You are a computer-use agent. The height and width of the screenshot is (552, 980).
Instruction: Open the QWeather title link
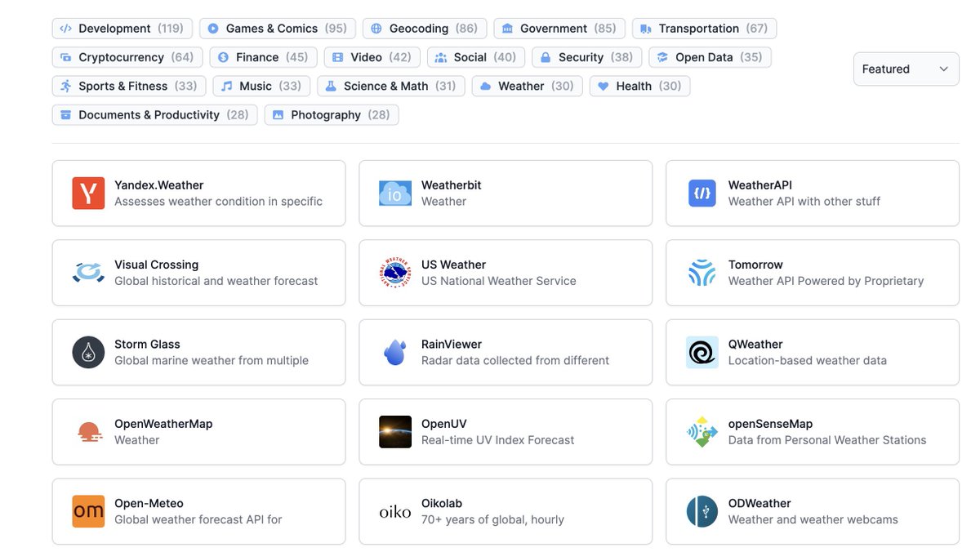[755, 344]
